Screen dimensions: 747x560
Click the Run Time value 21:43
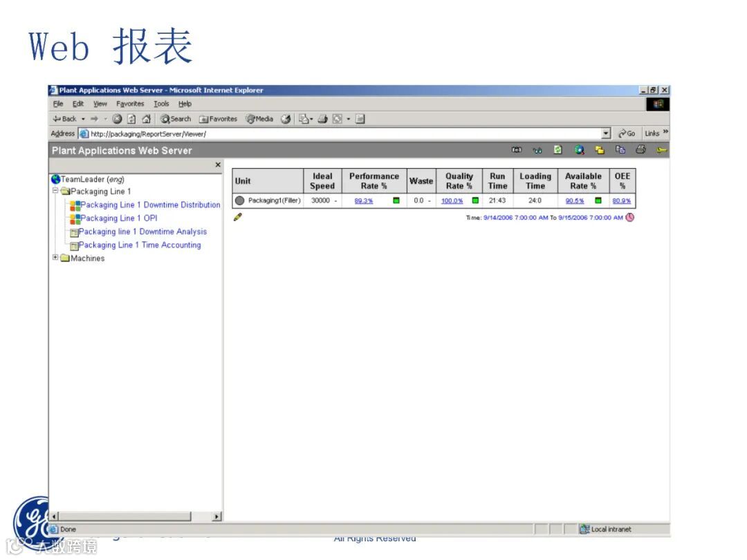[497, 200]
